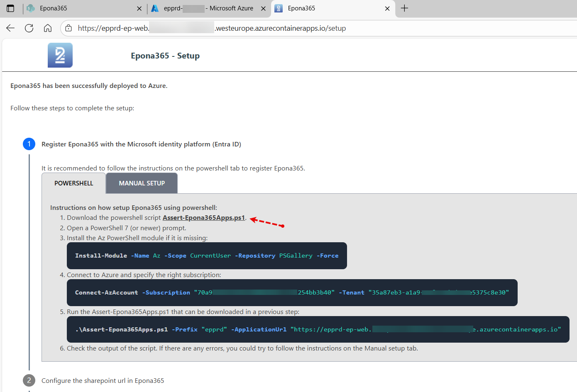Close the active Epona365 setup tab

[x=387, y=8]
